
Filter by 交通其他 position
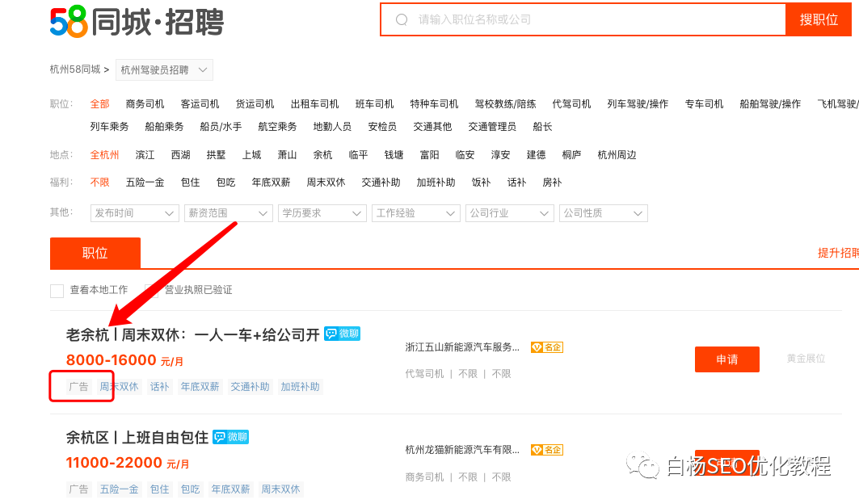click(x=432, y=127)
